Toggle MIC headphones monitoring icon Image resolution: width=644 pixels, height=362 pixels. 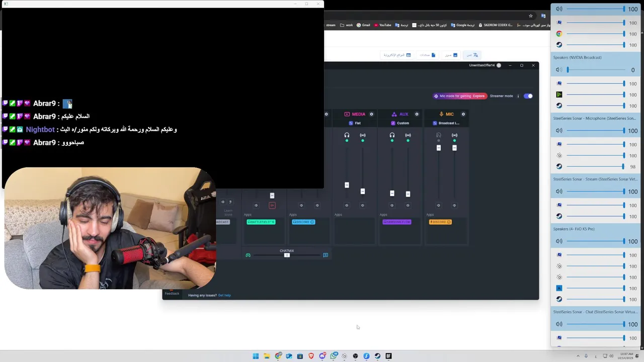[x=439, y=135]
